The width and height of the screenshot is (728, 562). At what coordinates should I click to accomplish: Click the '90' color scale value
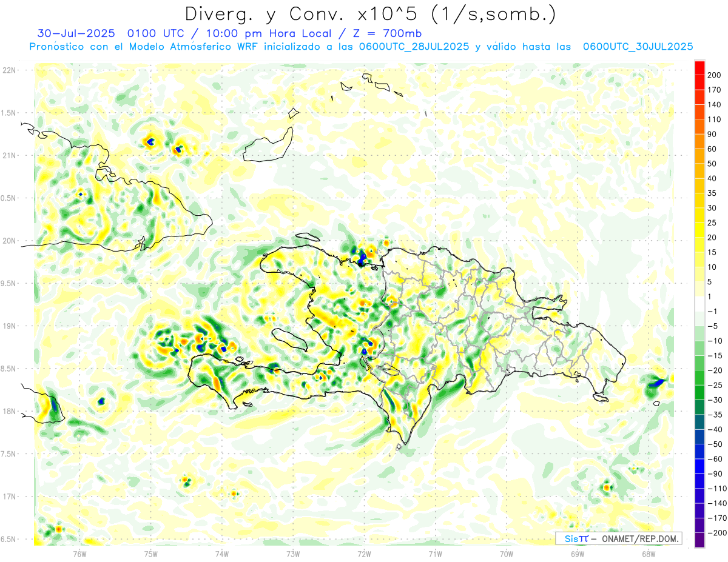[x=713, y=134]
